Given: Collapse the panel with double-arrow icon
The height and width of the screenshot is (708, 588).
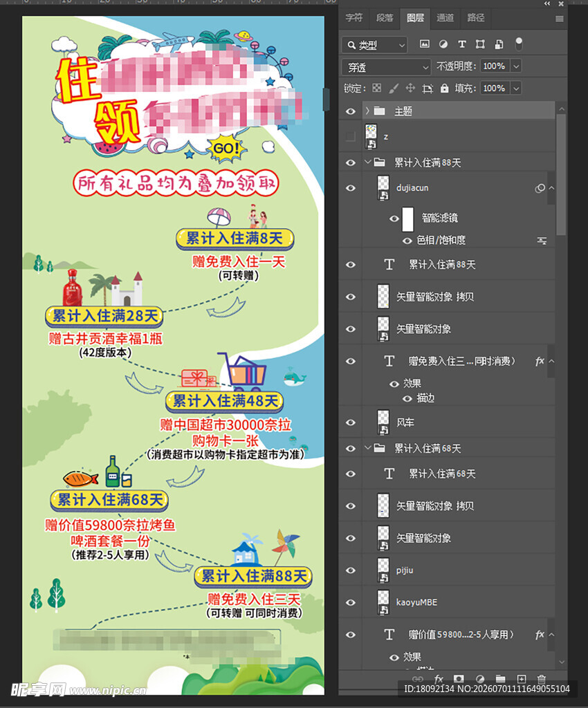Looking at the screenshot, I should (x=547, y=3).
